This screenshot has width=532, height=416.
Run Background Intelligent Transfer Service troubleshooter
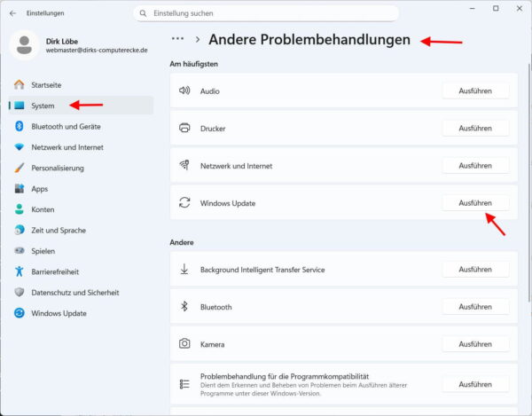[x=475, y=270]
